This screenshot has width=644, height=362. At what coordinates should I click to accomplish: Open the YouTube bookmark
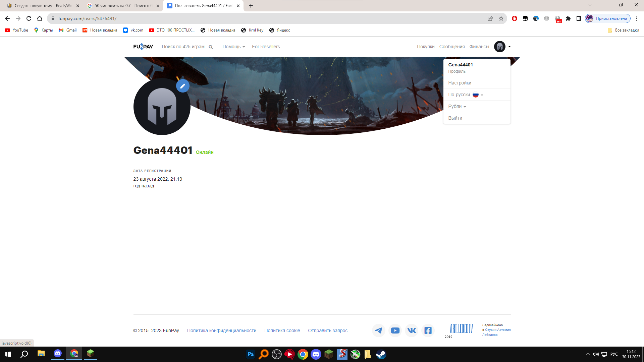(x=16, y=30)
